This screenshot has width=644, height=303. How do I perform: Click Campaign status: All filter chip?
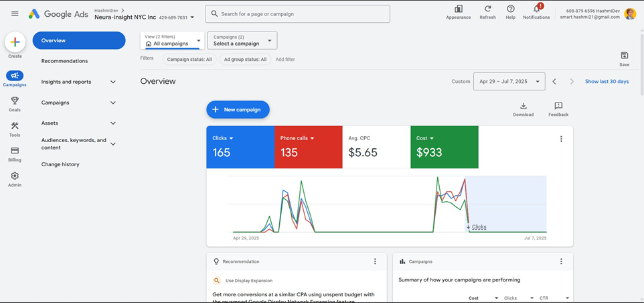(189, 59)
